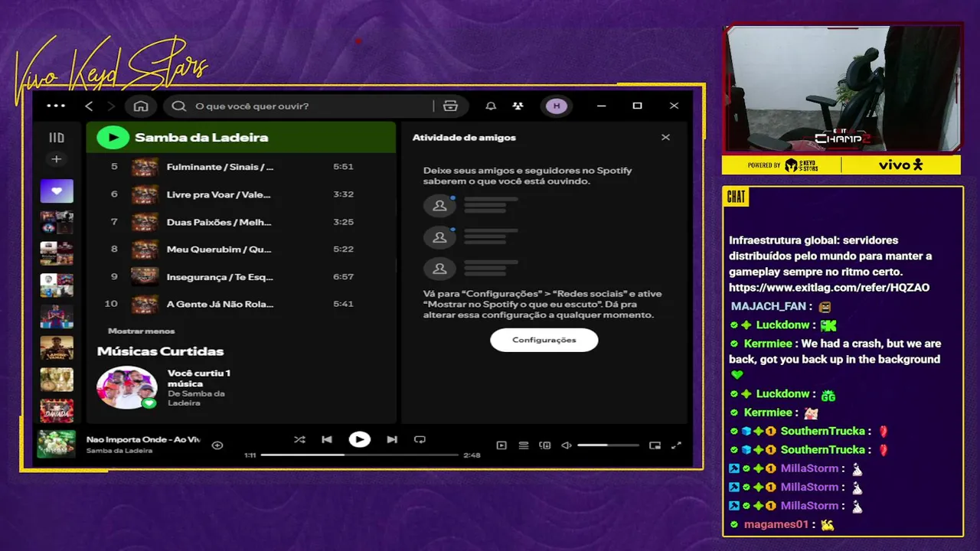The image size is (980, 551).
Task: Open the profile avatar 'H' menu
Action: coord(557,106)
